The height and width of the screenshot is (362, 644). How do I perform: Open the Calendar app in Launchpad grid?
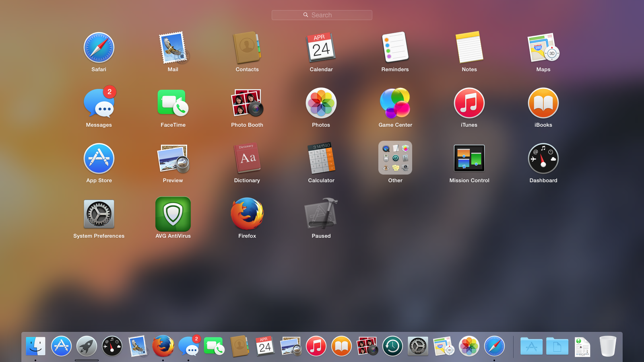(x=321, y=47)
